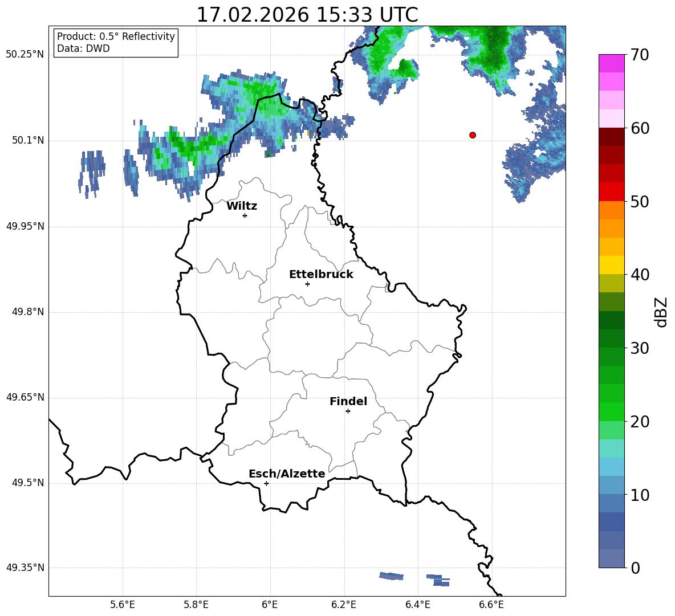Click the yellow colorbar segment
Screen dimensions: 675x616
click(x=611, y=265)
